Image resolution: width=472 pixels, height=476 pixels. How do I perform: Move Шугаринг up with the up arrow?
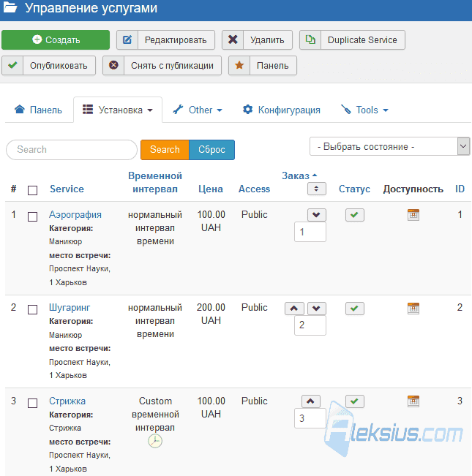pos(294,309)
